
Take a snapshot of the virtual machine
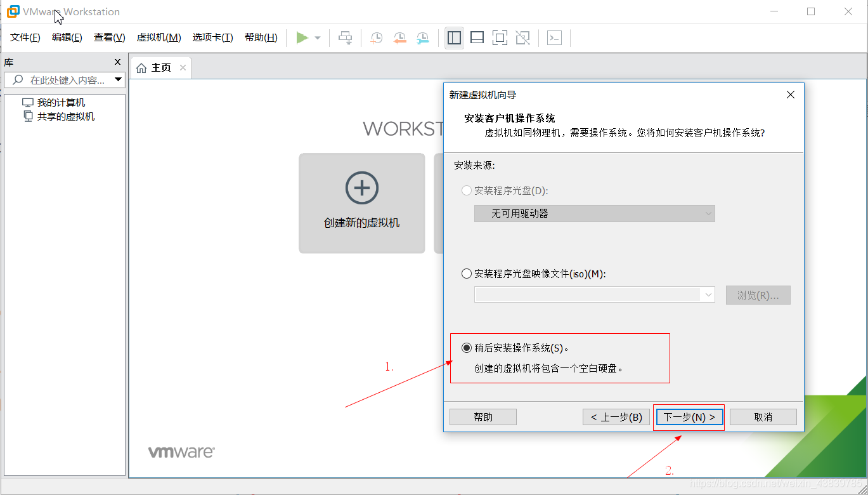pyautogui.click(x=376, y=38)
